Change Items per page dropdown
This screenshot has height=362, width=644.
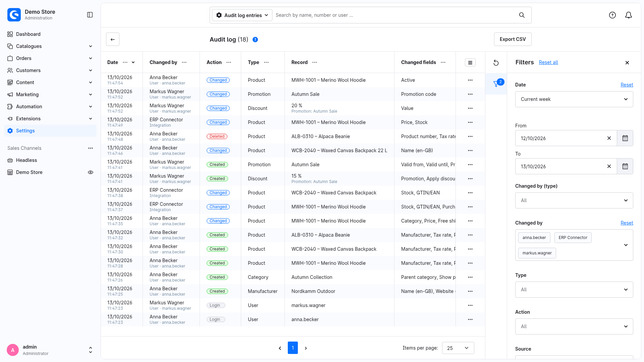click(x=458, y=348)
